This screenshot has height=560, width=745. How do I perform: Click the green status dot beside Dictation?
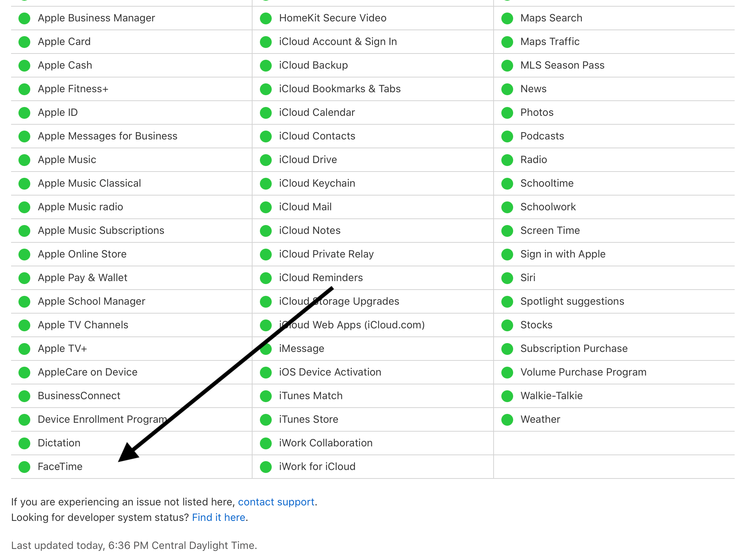point(24,443)
